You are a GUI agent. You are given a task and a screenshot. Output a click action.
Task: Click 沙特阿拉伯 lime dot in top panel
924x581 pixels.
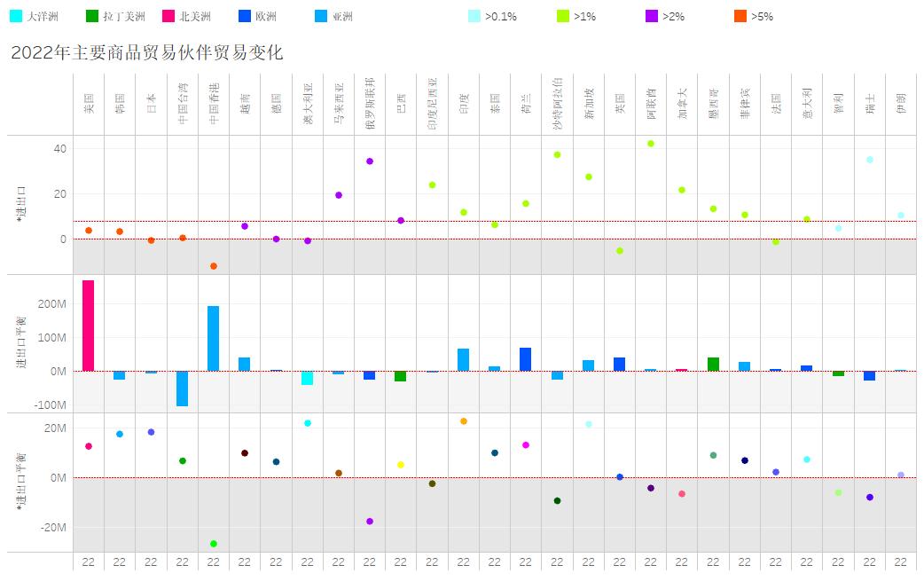pyautogui.click(x=557, y=155)
